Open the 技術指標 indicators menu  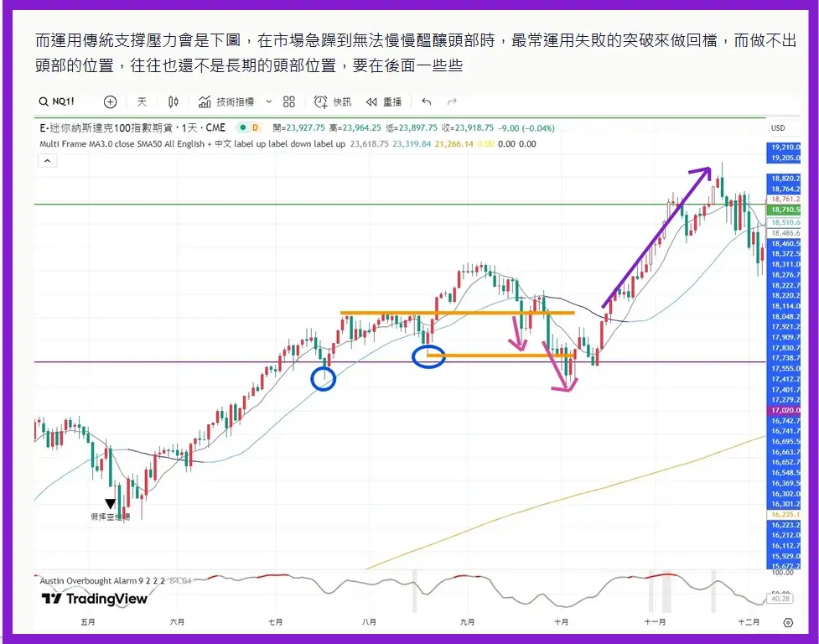tap(226, 101)
